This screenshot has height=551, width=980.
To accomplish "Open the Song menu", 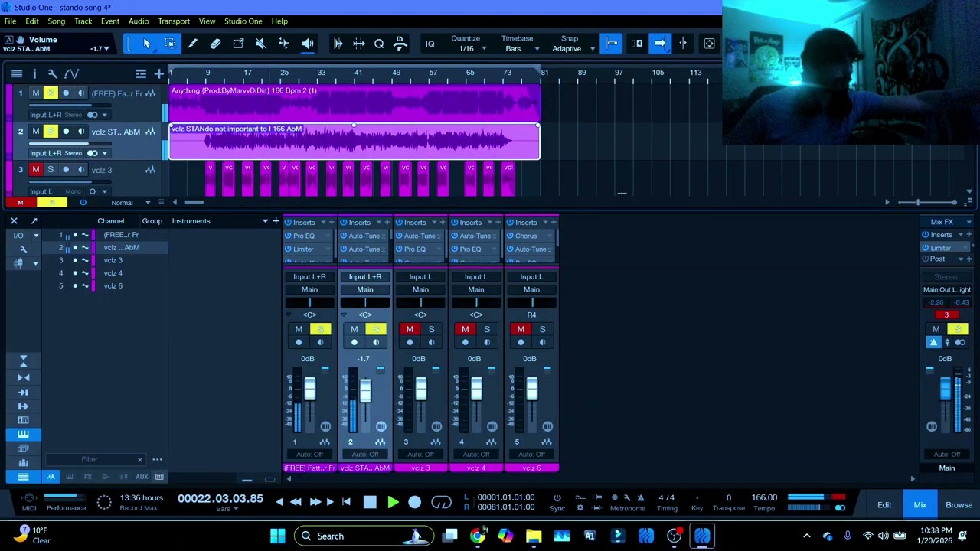I will tap(56, 21).
